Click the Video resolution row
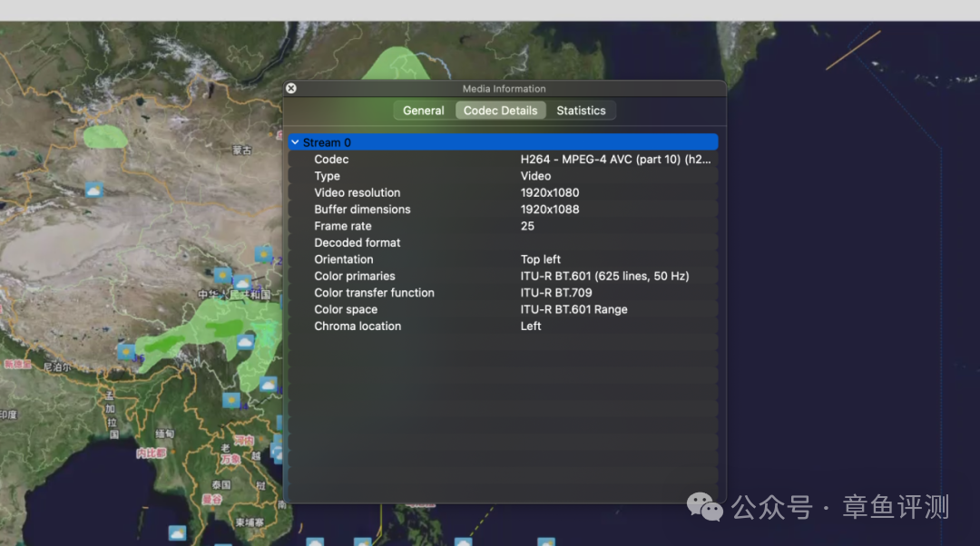This screenshot has width=980, height=546. pos(504,192)
